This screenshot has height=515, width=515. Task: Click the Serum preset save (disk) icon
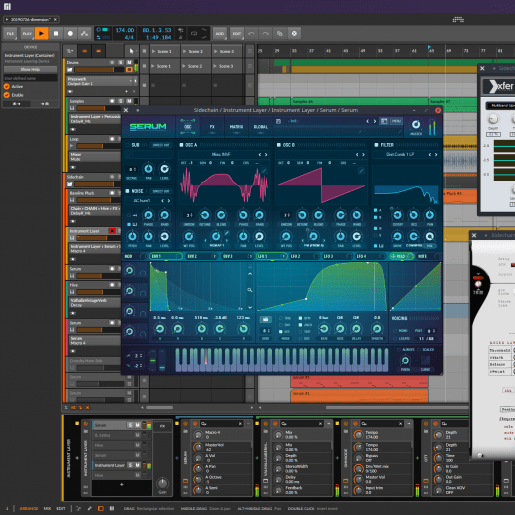click(278, 121)
